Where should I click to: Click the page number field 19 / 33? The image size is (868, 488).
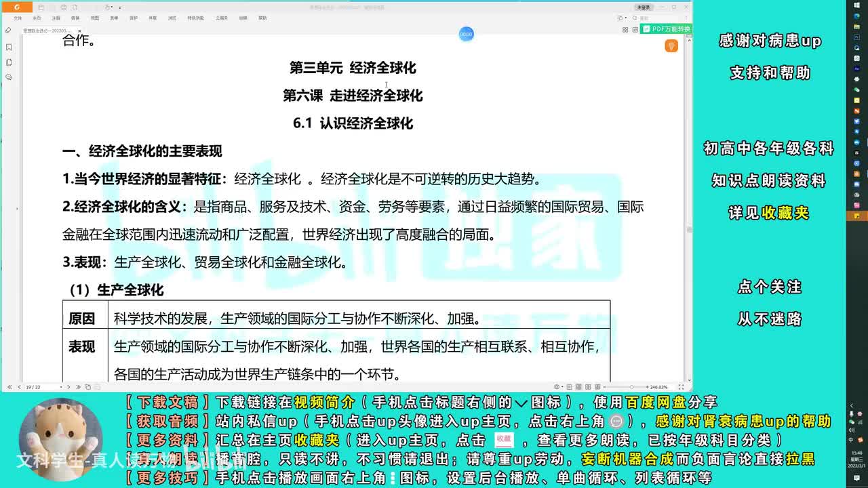(x=42, y=387)
